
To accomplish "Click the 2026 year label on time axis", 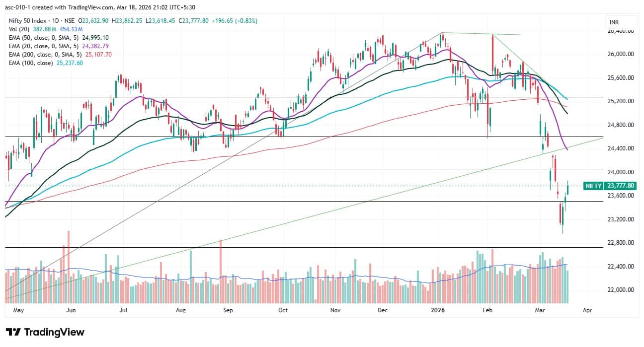I will (x=438, y=310).
